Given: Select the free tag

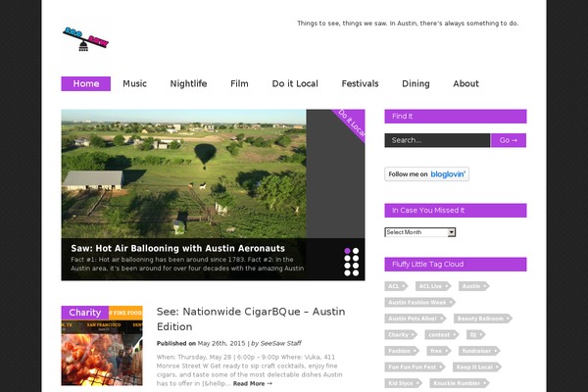Looking at the screenshot, I should [439, 351].
